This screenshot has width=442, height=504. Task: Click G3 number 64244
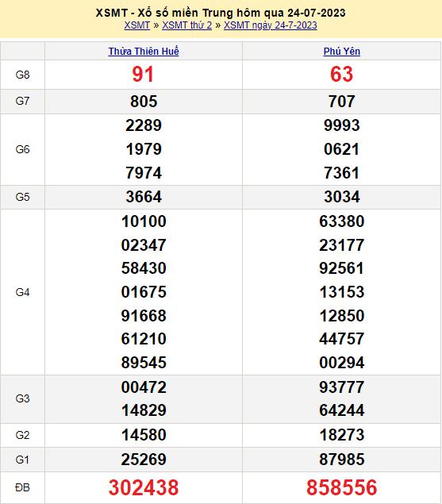[342, 410]
